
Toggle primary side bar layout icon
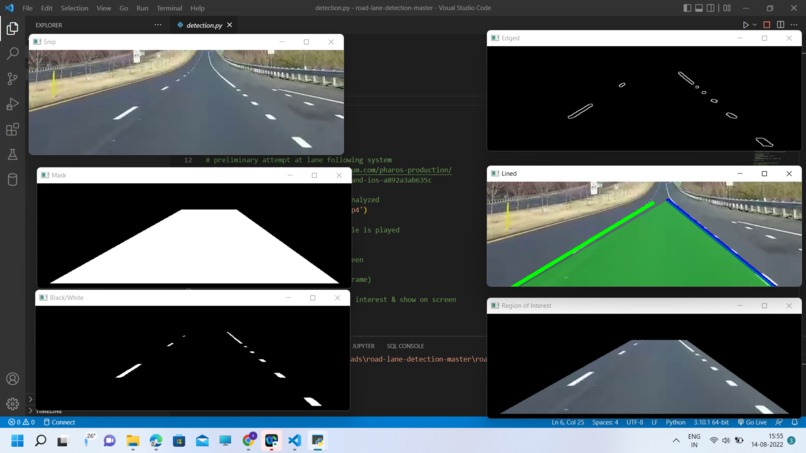[x=687, y=8]
